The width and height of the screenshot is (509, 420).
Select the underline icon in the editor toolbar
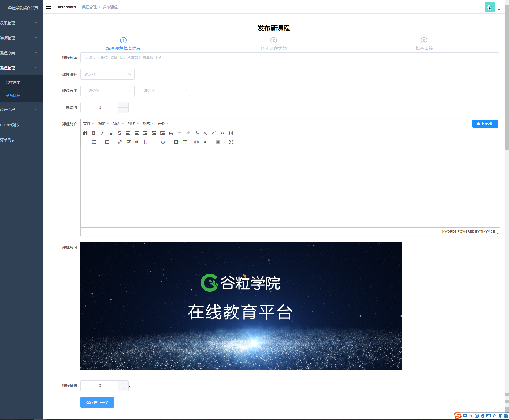pos(111,133)
